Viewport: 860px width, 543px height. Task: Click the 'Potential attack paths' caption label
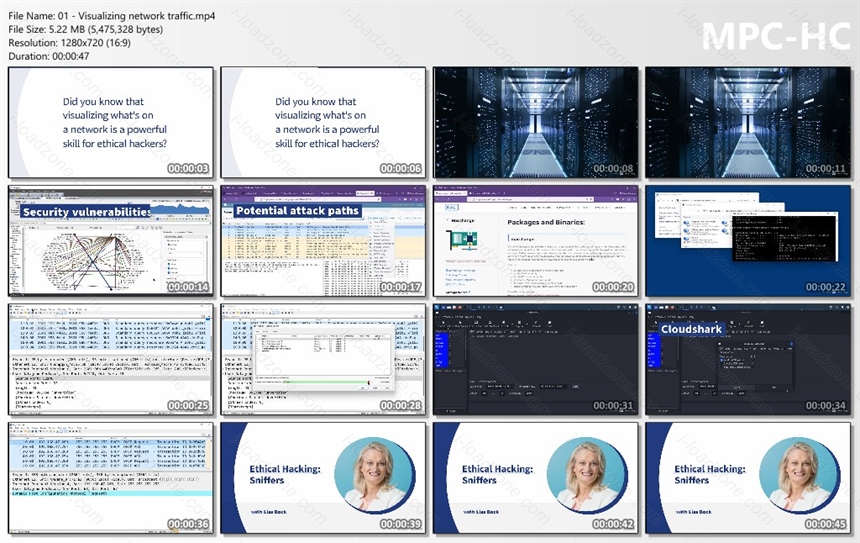point(297,211)
